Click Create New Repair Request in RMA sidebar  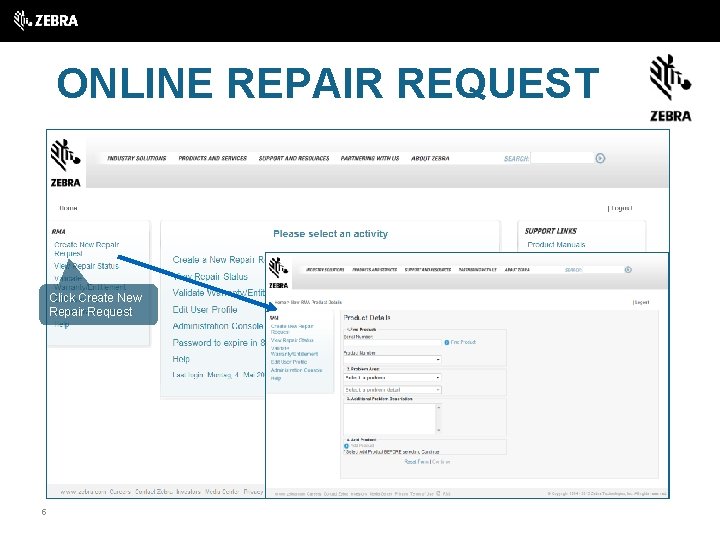pos(86,249)
